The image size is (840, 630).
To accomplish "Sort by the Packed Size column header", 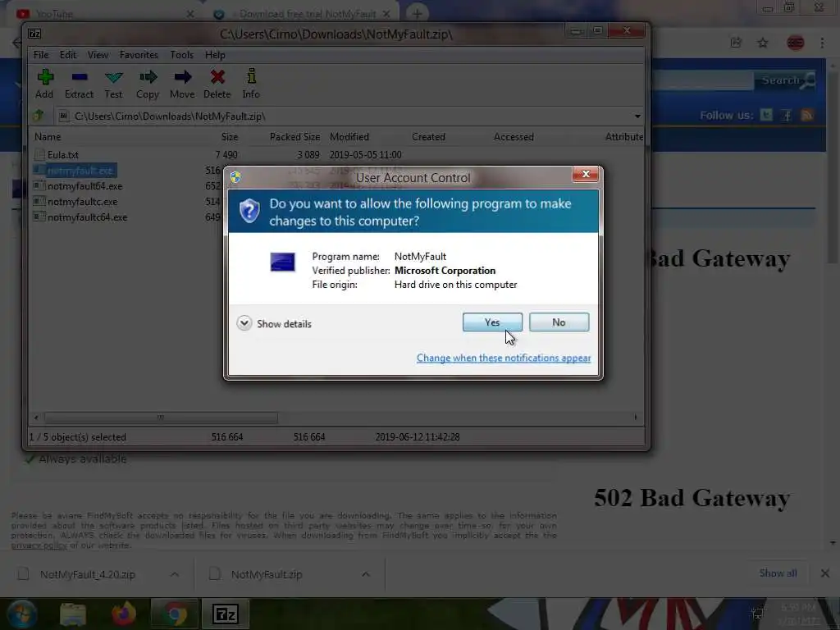I will point(294,137).
